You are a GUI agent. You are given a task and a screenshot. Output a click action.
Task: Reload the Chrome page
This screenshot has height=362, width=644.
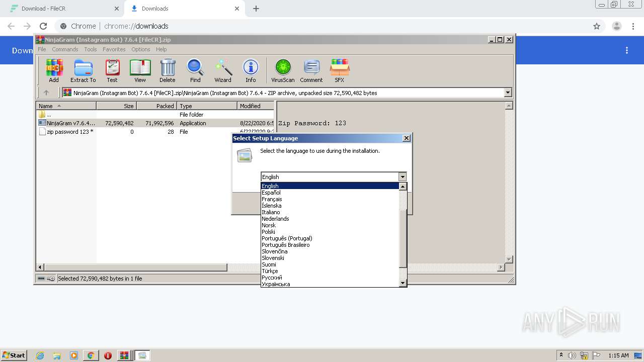click(43, 26)
